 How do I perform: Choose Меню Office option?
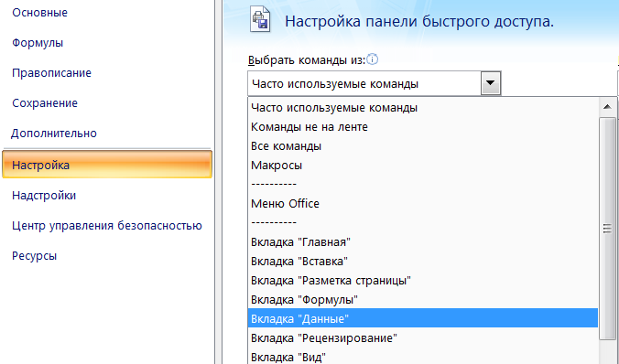(423, 204)
